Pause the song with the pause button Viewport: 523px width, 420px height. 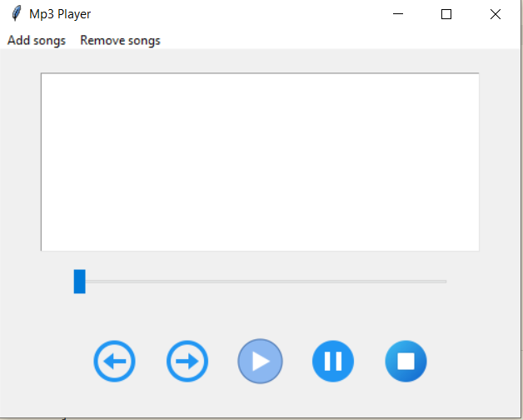(x=333, y=361)
